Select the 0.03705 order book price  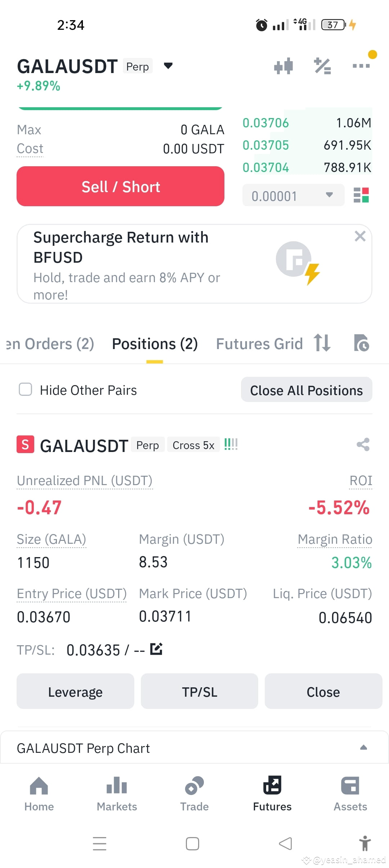(266, 145)
